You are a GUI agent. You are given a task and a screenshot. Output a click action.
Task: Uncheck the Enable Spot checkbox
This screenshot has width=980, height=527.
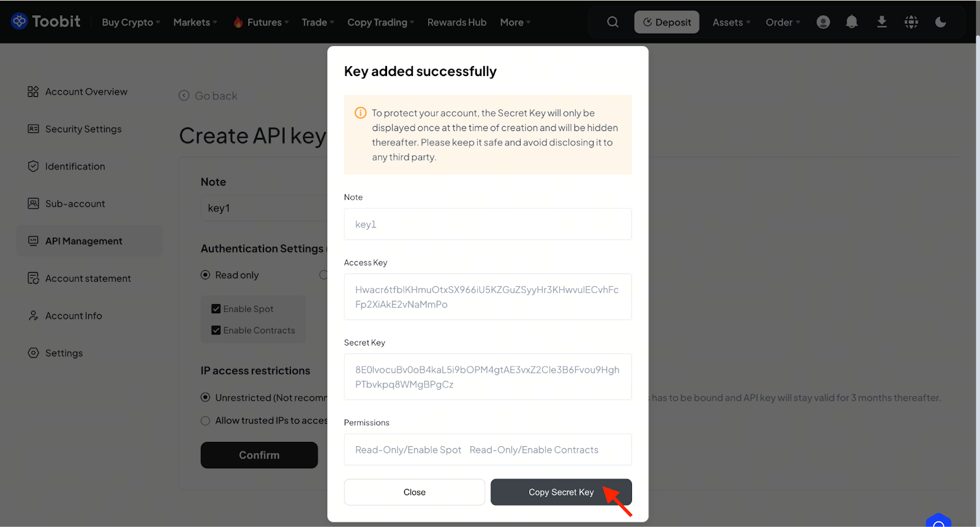(216, 309)
